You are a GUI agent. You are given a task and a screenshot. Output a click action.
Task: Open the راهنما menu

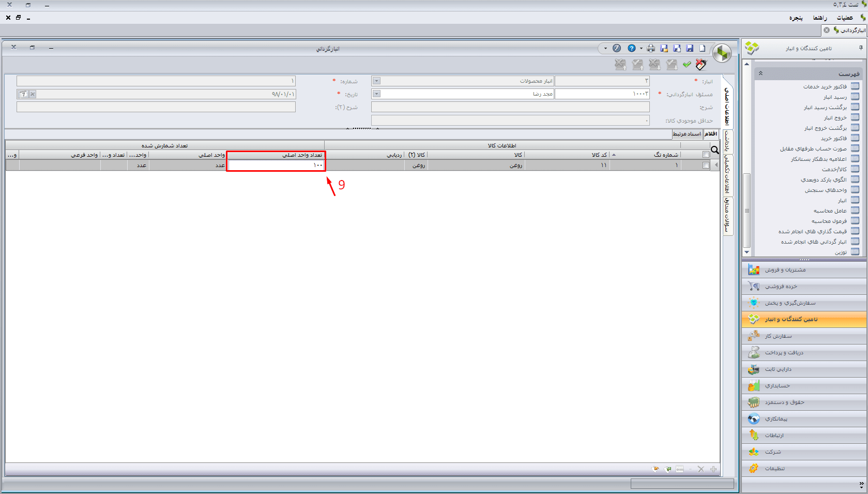[x=820, y=18]
